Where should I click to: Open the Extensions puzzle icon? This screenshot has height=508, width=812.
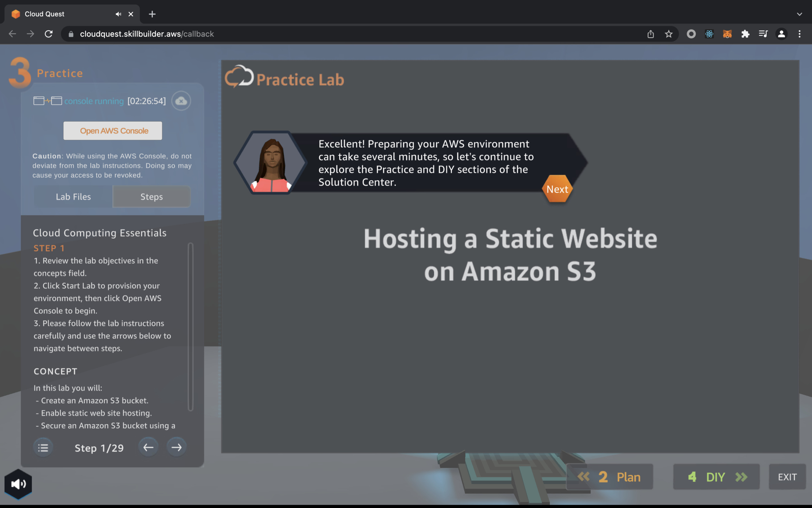745,34
